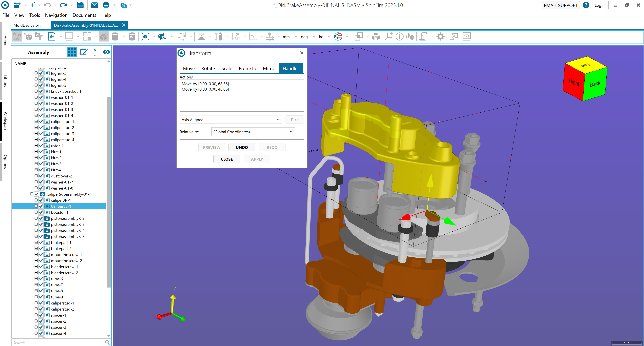Click the Back face of the view cube
Screen dimensions: 644x346
(x=595, y=84)
